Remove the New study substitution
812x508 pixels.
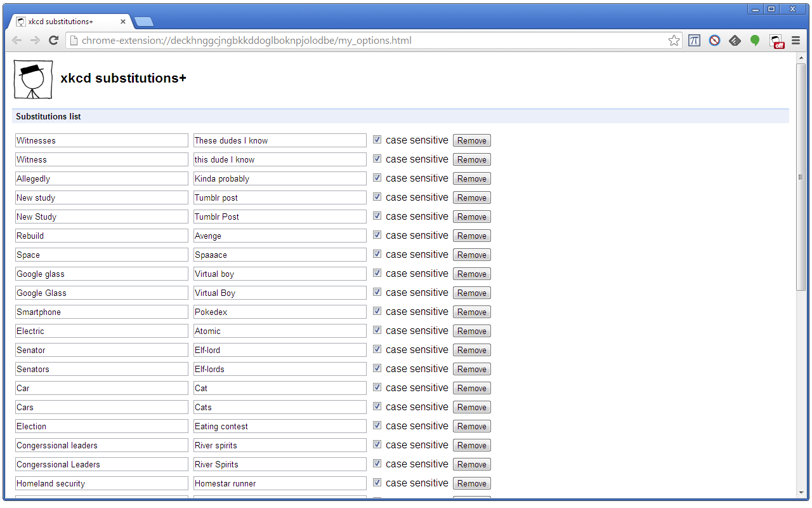472,197
